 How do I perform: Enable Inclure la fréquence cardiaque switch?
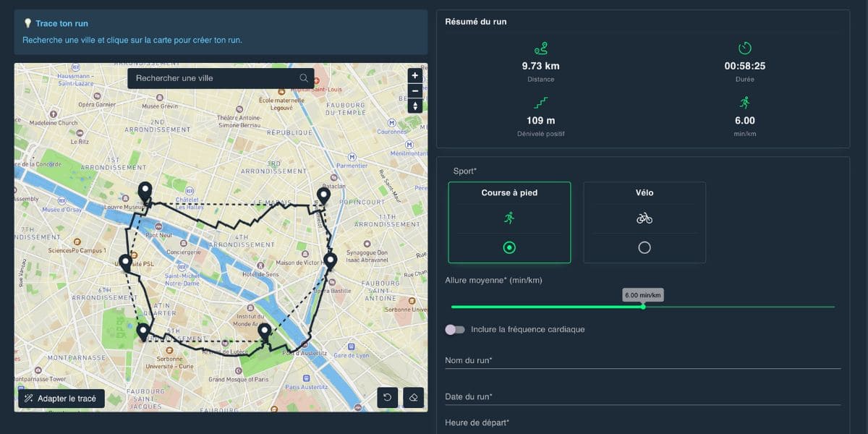coord(455,329)
